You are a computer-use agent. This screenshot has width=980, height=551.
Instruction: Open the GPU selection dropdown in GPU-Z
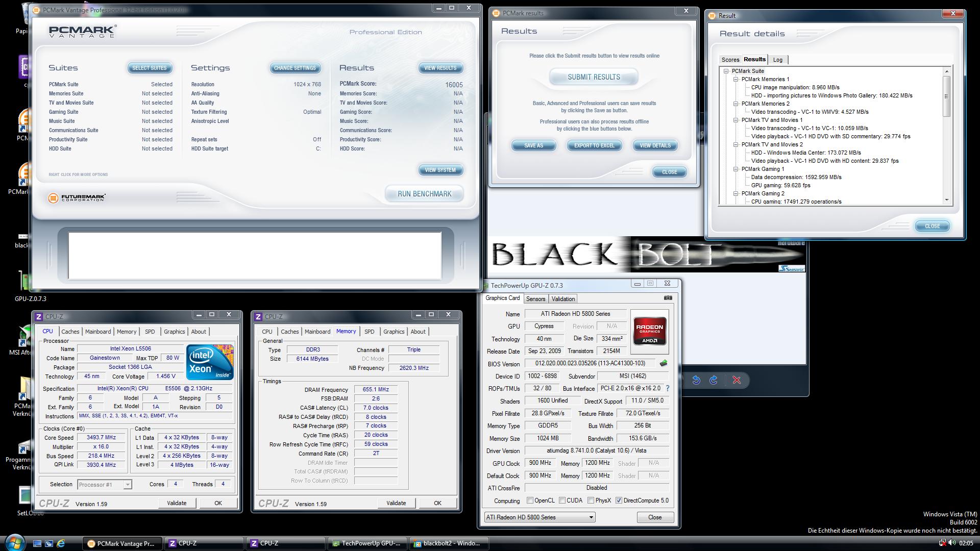(x=540, y=517)
